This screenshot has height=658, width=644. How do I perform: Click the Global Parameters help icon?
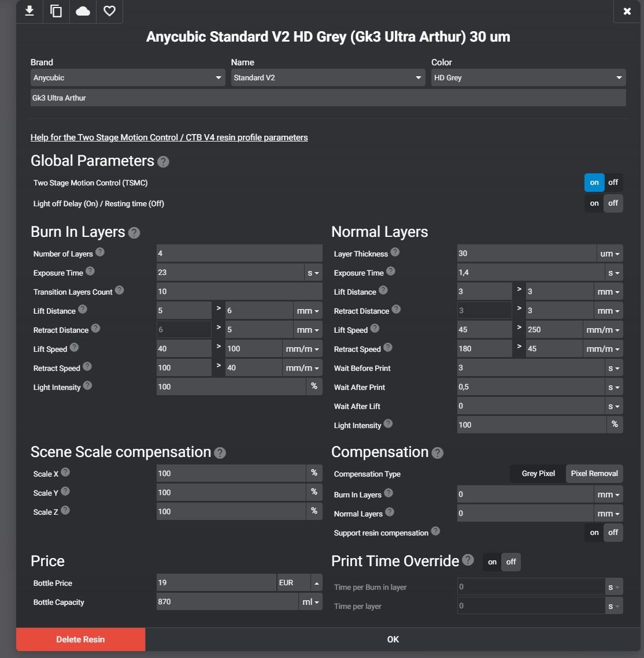[164, 162]
